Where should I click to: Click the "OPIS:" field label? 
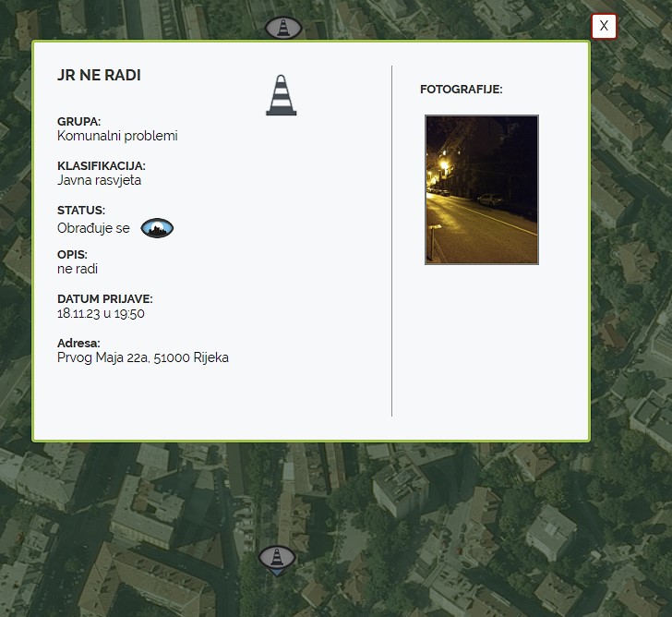tap(72, 255)
